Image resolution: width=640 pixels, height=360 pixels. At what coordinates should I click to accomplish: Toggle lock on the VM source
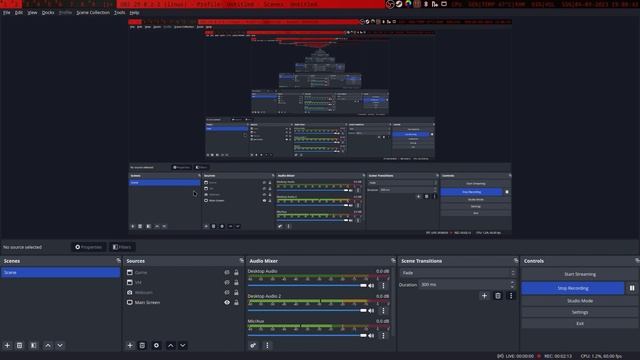[236, 282]
